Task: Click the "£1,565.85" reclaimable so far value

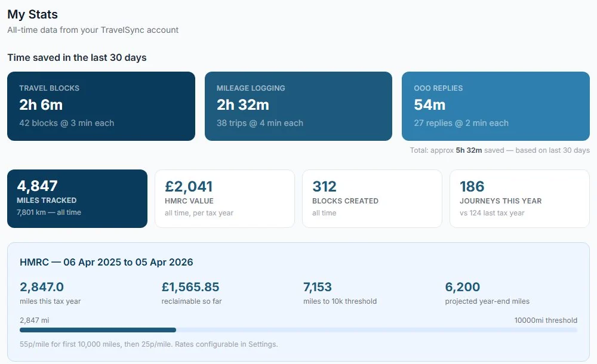Action: 190,286
